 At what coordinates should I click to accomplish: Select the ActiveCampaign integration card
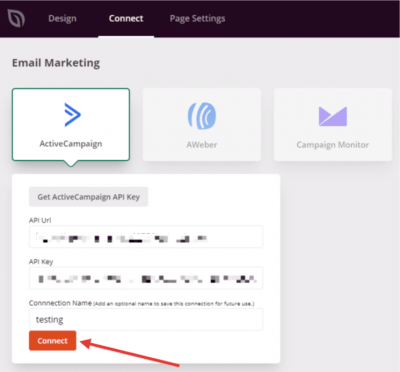pos(71,125)
